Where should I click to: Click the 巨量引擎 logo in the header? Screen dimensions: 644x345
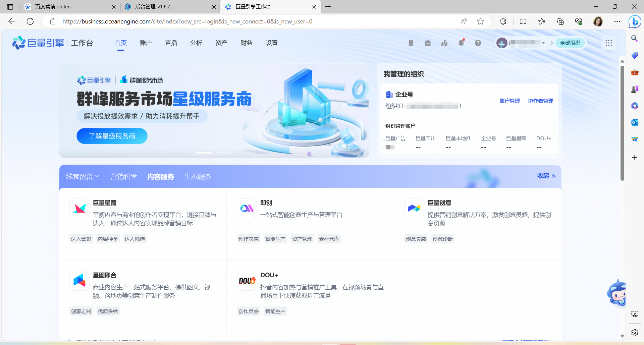click(38, 43)
